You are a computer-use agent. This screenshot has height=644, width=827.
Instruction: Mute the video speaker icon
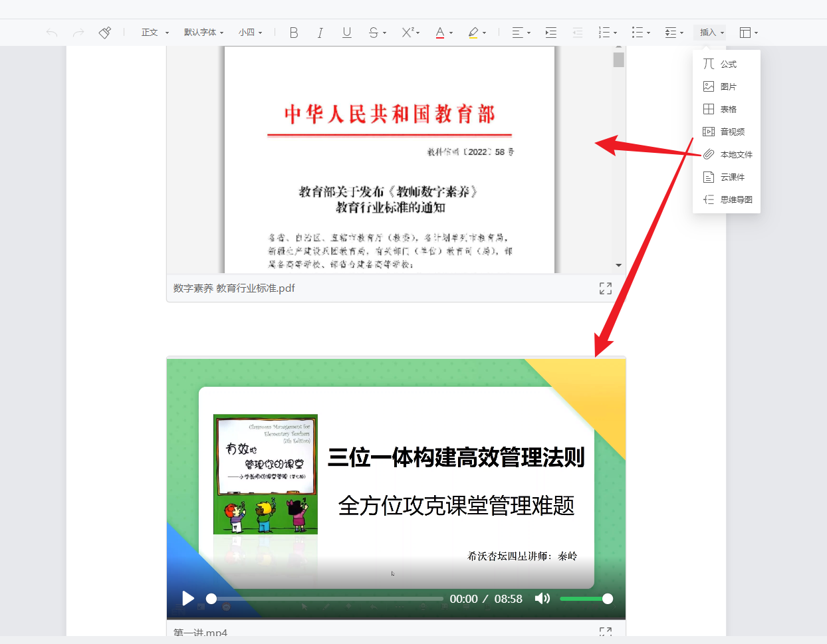click(542, 598)
